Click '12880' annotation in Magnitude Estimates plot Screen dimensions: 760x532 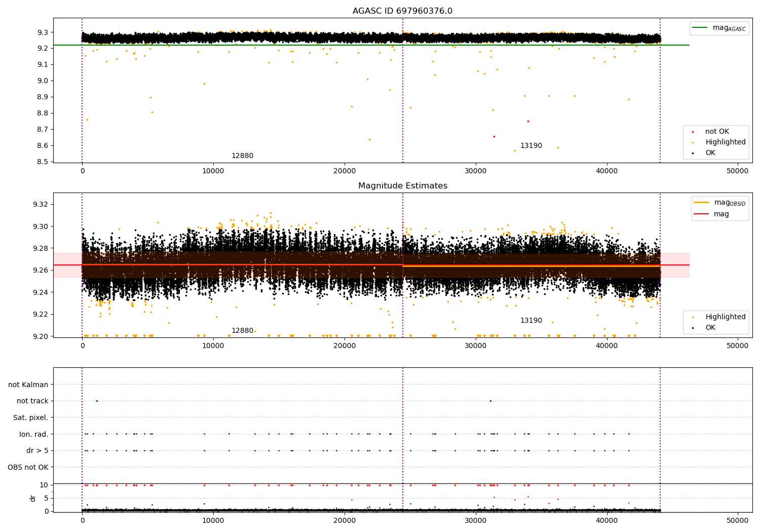(242, 331)
